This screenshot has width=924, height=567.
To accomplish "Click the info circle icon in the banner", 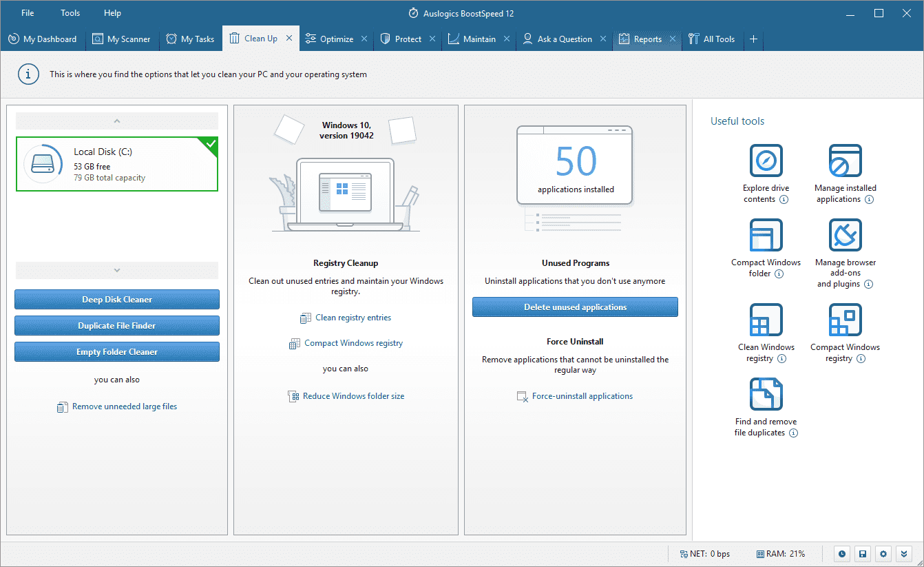I will point(28,74).
